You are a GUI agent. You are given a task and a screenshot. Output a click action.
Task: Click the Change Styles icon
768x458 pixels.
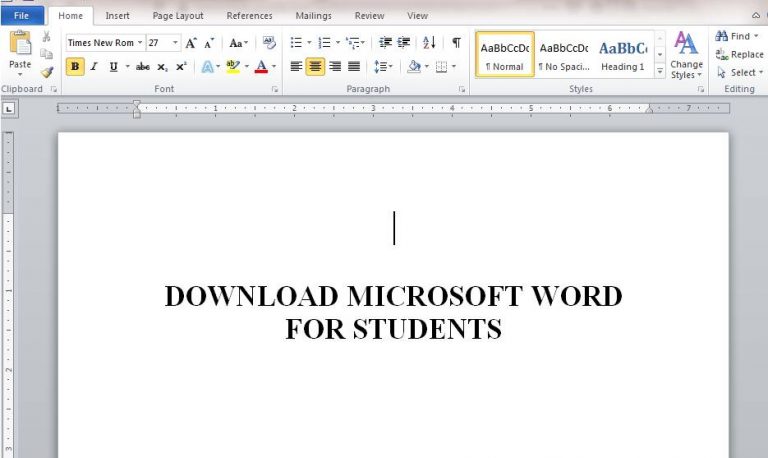tap(686, 55)
